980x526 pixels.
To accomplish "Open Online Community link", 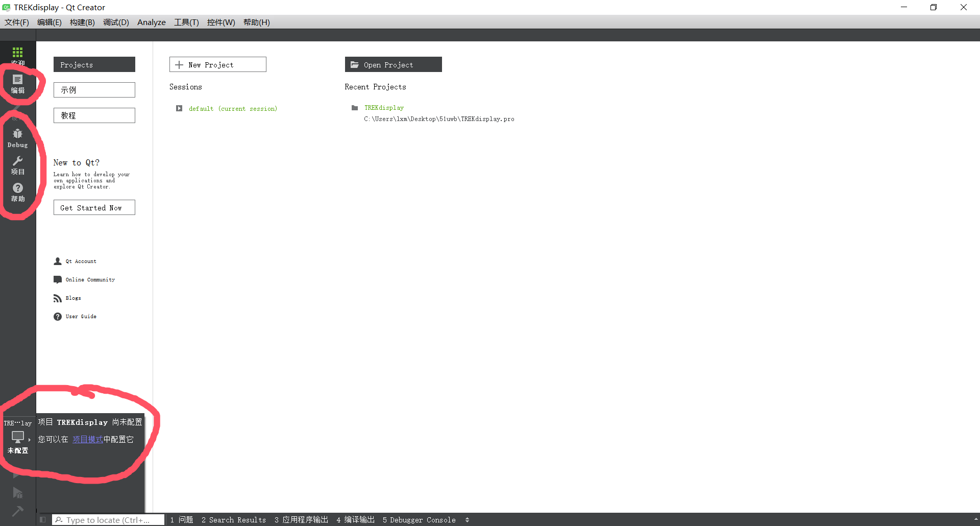I will click(90, 279).
